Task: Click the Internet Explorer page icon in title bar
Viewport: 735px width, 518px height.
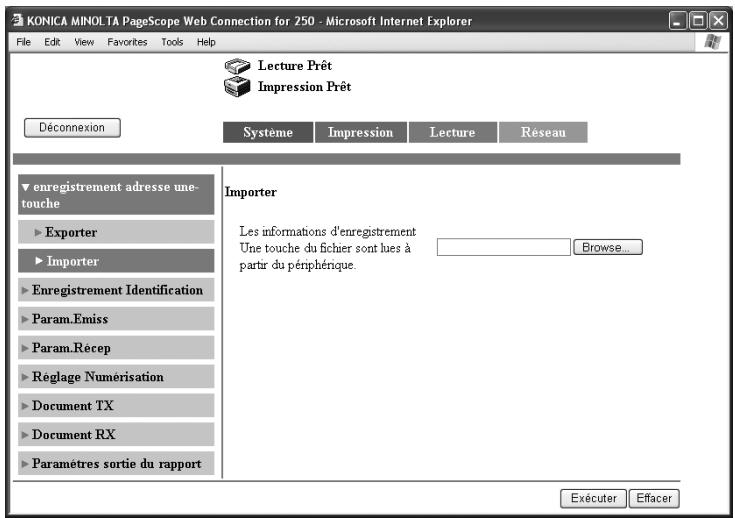Action: click(x=18, y=20)
